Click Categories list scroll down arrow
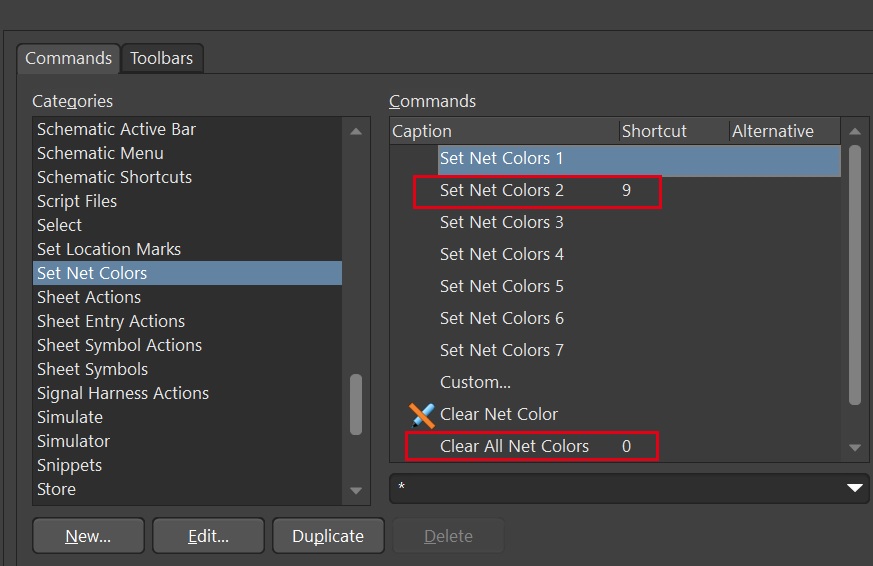Viewport: 873px width, 566px height. (356, 490)
